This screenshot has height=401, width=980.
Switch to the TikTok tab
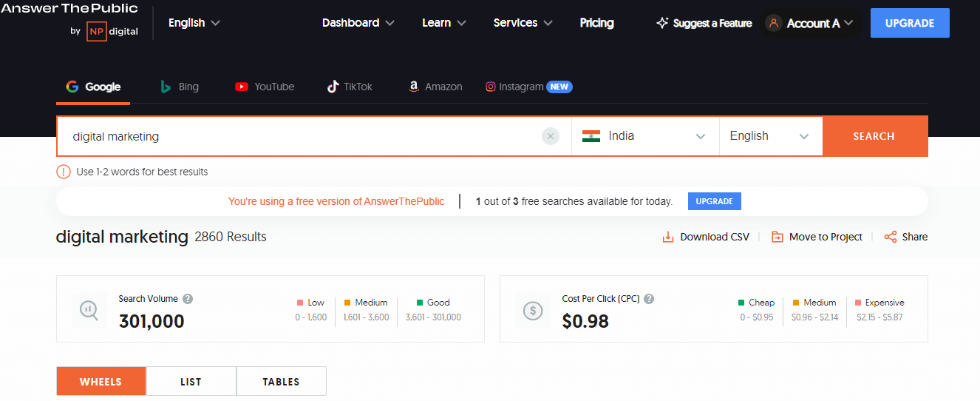[350, 87]
